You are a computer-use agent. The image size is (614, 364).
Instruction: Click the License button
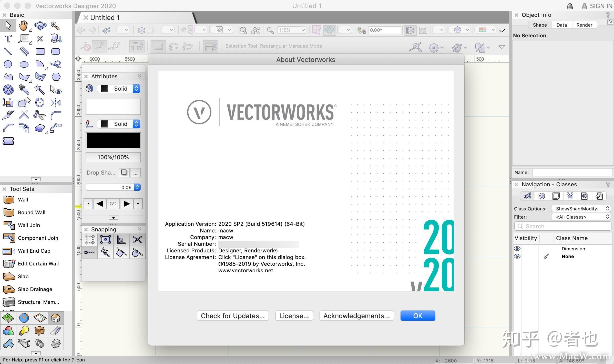click(294, 316)
